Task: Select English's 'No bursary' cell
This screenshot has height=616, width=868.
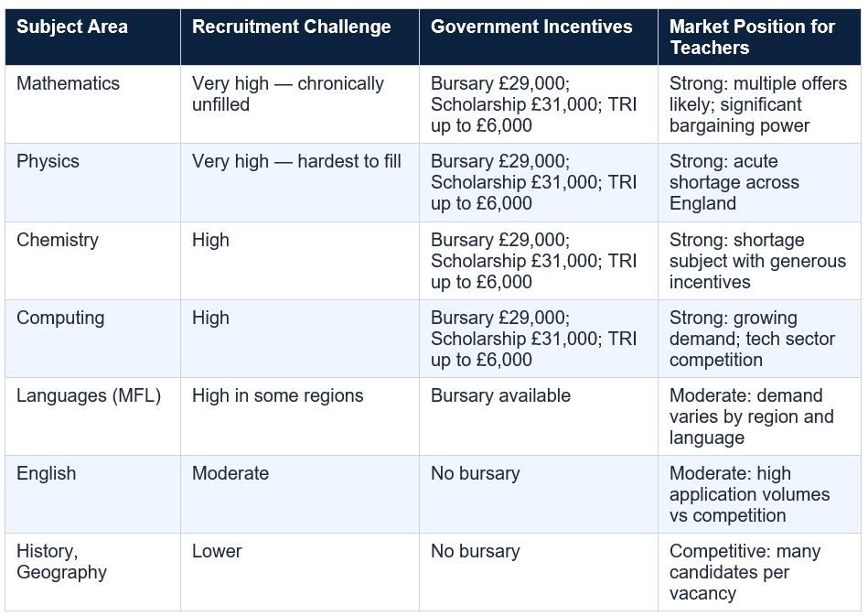Action: [x=539, y=494]
